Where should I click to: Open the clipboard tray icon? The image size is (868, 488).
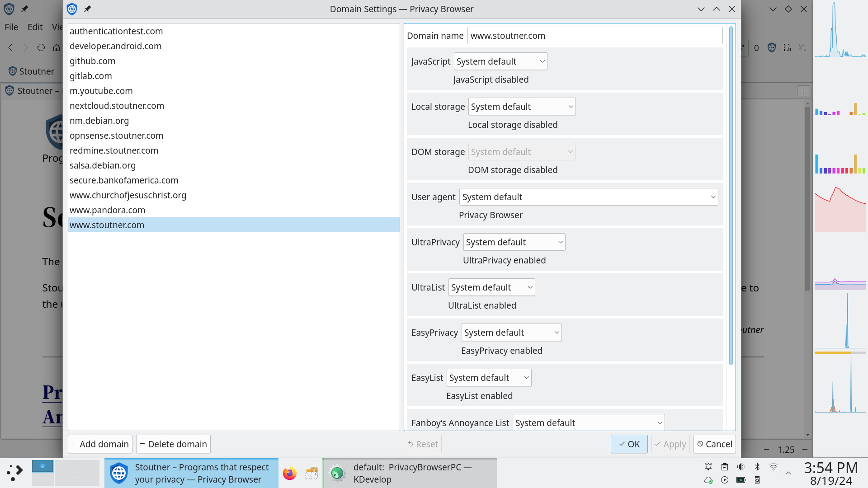pos(725,467)
